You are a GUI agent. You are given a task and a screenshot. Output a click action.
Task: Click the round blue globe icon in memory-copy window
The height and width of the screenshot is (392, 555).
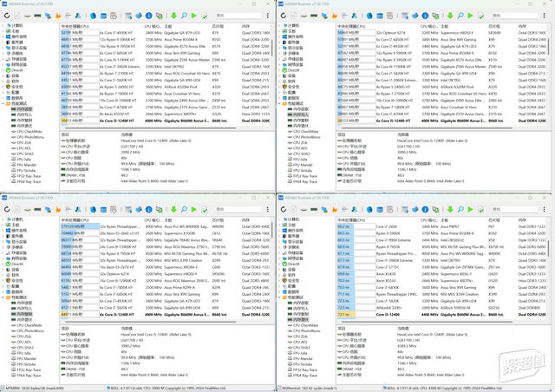(x=93, y=209)
